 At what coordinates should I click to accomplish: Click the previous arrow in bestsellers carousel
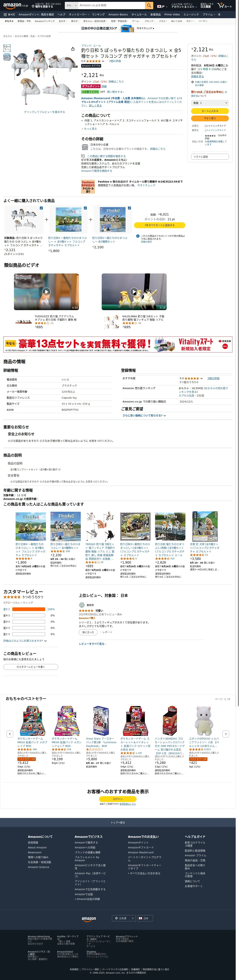[10, 733]
